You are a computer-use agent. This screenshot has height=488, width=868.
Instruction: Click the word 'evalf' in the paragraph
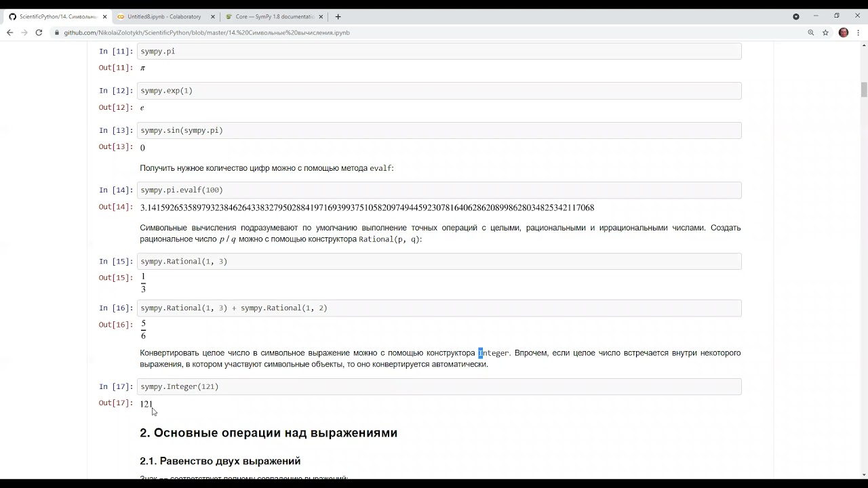coord(380,168)
